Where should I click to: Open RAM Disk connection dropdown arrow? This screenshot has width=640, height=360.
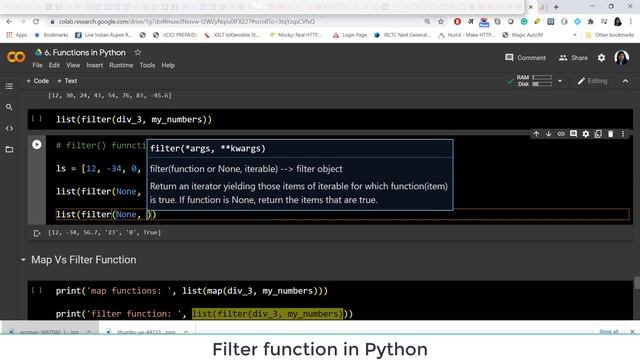point(560,81)
